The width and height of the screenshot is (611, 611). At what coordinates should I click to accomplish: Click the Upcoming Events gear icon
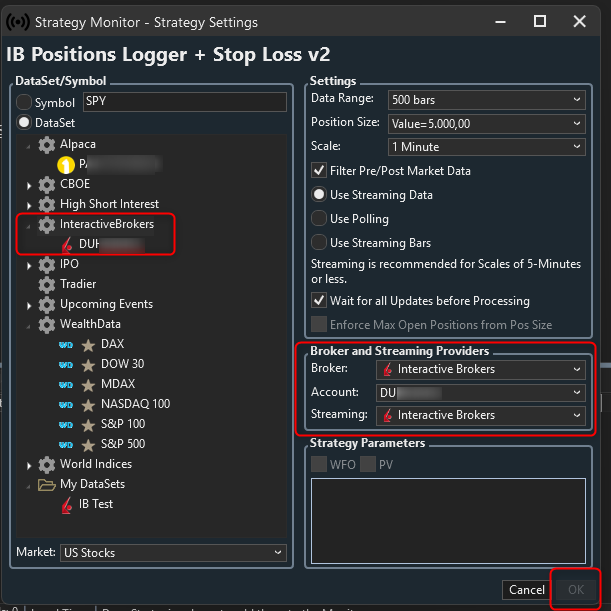(47, 305)
